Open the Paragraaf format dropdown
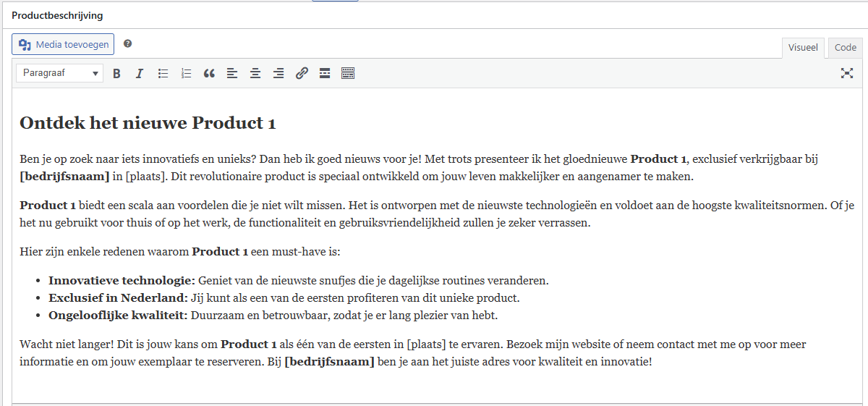 [59, 73]
